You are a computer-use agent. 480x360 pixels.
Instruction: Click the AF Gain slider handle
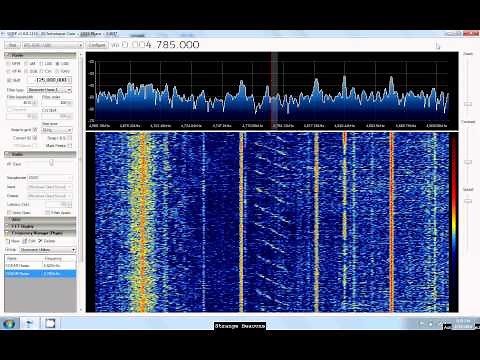52,163
